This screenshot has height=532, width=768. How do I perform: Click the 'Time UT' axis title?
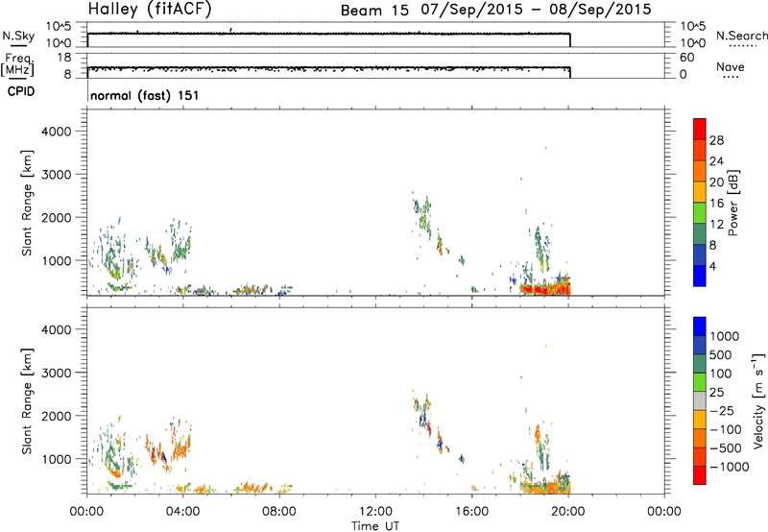[375, 525]
